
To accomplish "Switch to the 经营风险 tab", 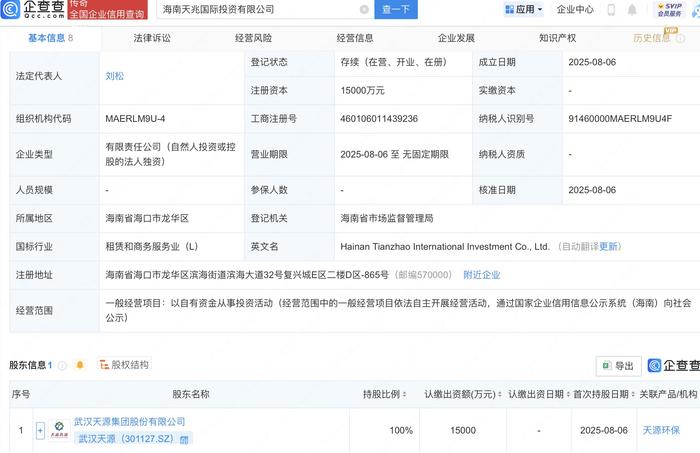I will [x=254, y=38].
